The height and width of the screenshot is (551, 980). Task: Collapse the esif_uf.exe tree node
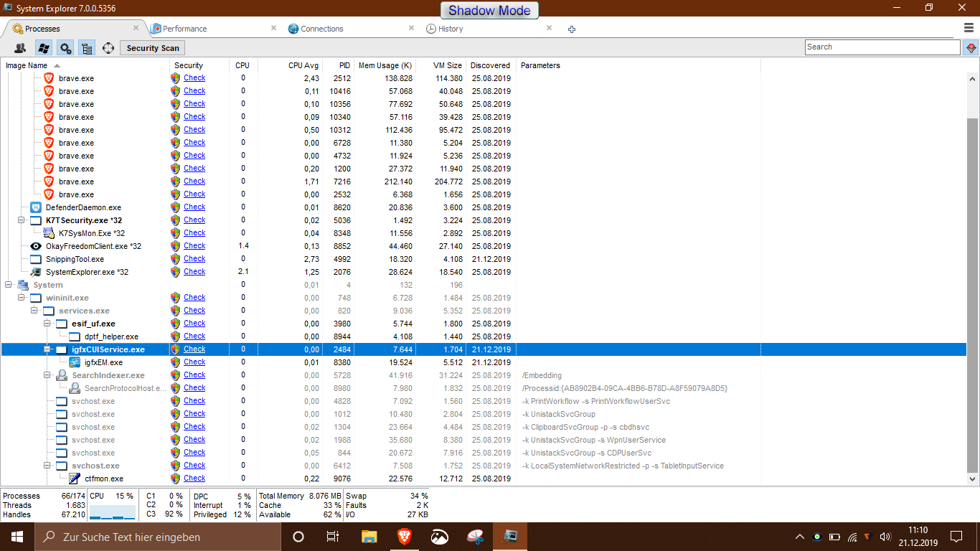[47, 324]
